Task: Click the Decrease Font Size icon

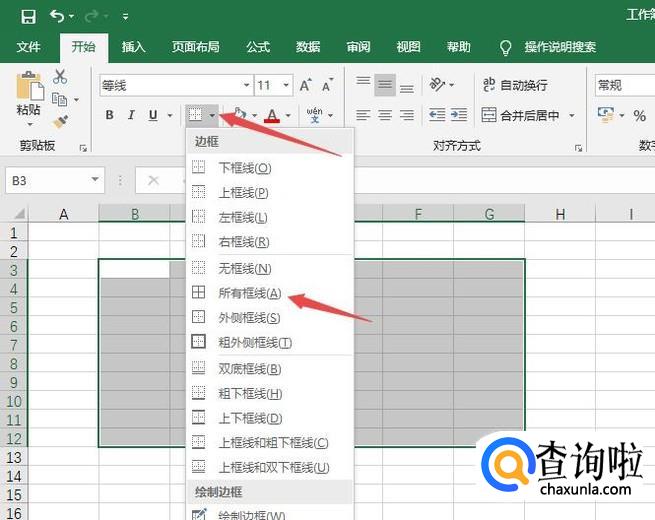Action: (x=328, y=85)
